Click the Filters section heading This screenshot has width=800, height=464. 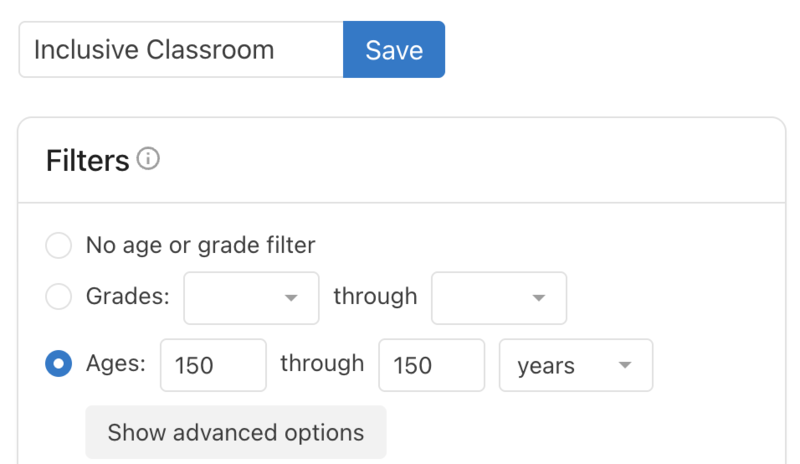tap(88, 160)
